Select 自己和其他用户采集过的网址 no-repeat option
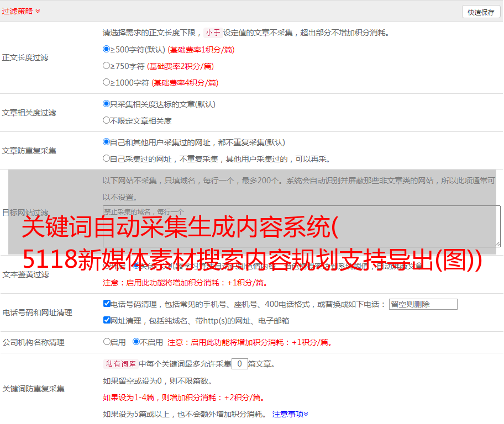The width and height of the screenshot is (504, 424). click(x=107, y=142)
